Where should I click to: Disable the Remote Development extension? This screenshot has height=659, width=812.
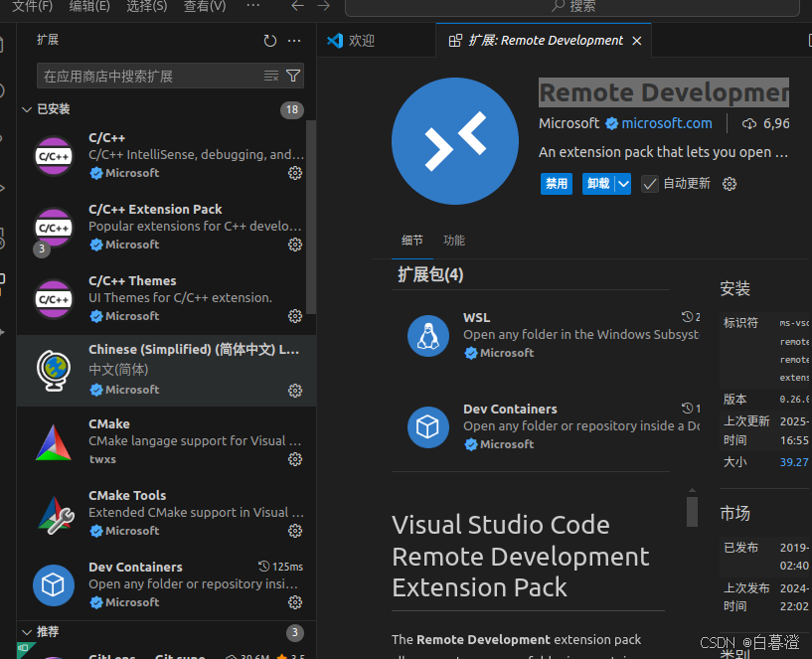pos(557,184)
